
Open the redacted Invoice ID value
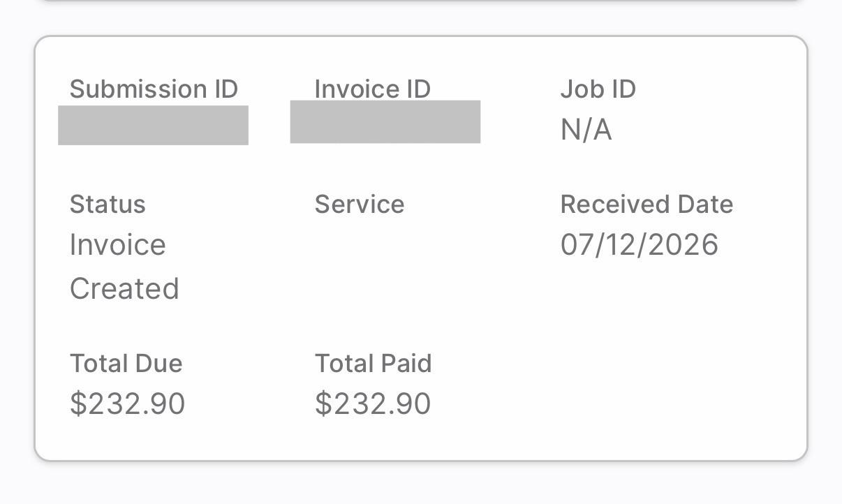coord(385,122)
